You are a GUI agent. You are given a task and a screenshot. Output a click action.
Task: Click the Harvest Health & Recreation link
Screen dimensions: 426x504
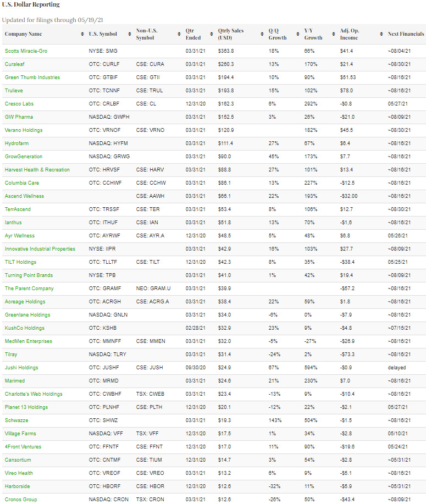(x=37, y=170)
